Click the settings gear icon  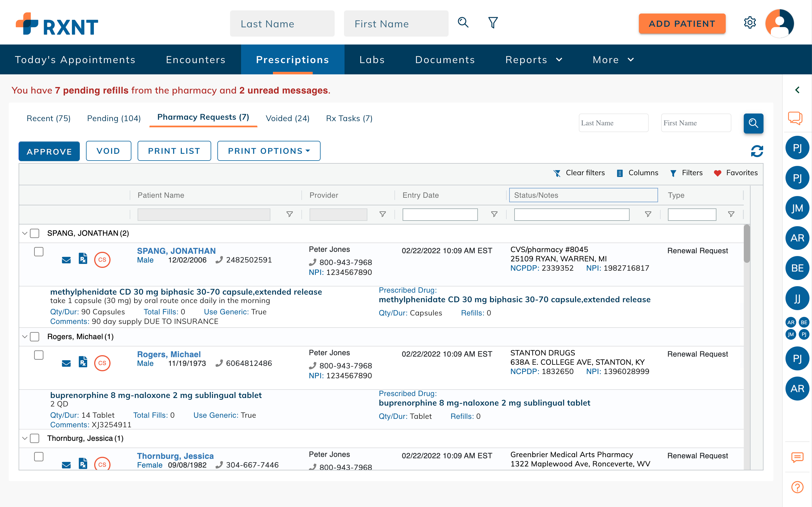(x=750, y=23)
